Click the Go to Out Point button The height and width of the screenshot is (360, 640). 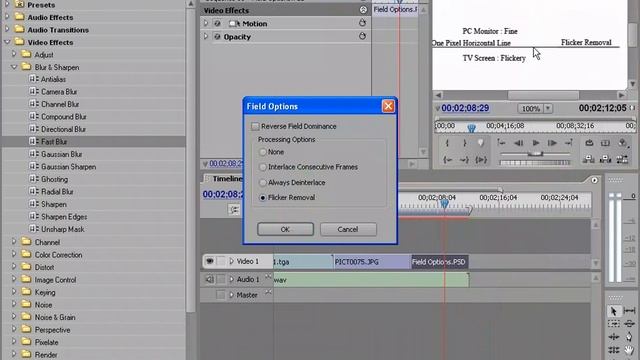tap(464, 160)
